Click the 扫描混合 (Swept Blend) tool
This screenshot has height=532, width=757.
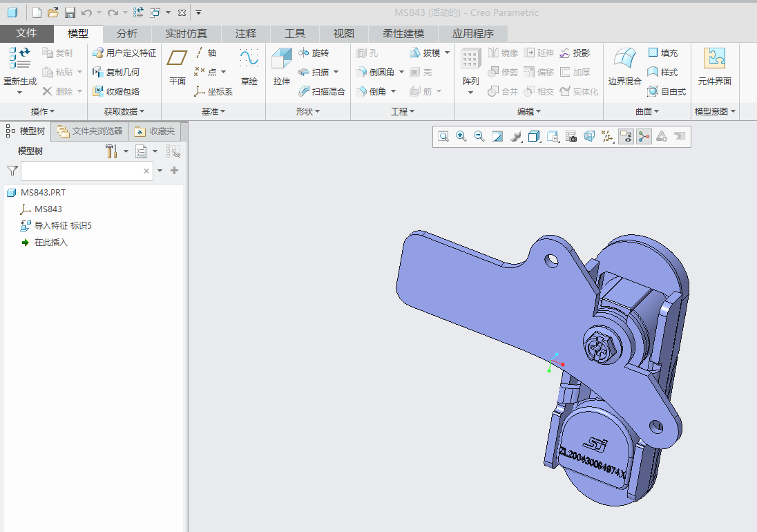point(322,91)
